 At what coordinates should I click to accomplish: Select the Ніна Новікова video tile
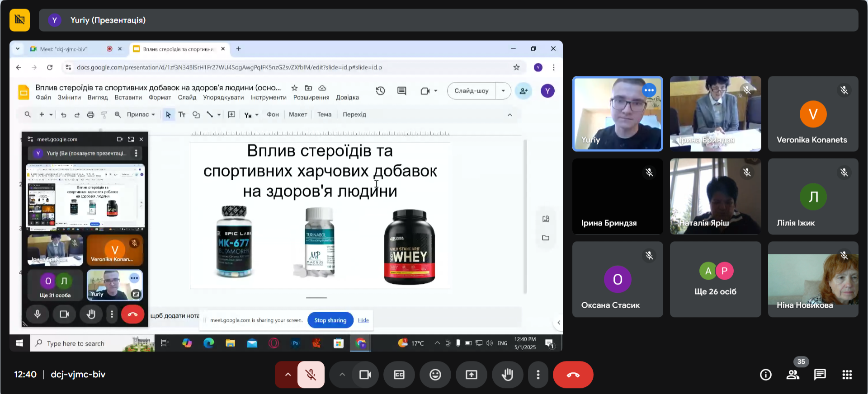tap(812, 279)
